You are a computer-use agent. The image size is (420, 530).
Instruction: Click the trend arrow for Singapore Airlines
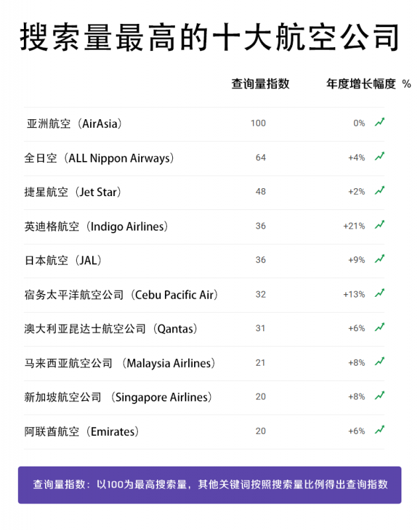click(x=380, y=396)
